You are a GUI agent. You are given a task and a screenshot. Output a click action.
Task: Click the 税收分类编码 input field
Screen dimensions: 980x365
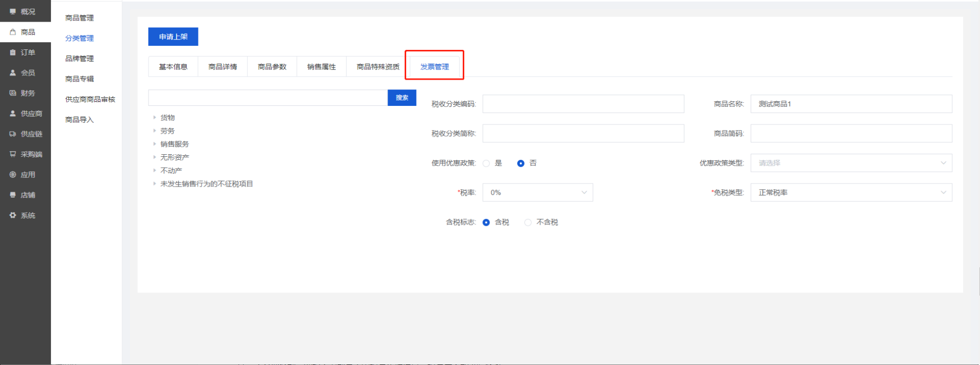[583, 104]
